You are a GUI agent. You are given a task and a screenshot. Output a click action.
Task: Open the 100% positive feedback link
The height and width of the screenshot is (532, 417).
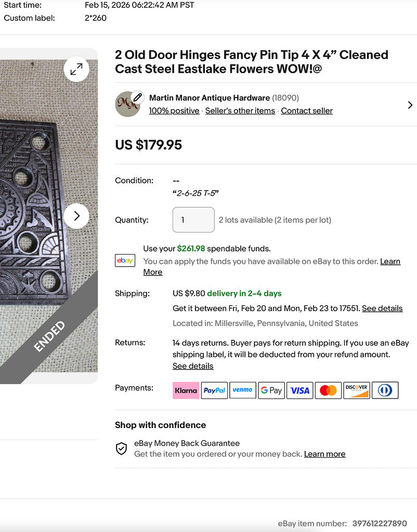(174, 111)
